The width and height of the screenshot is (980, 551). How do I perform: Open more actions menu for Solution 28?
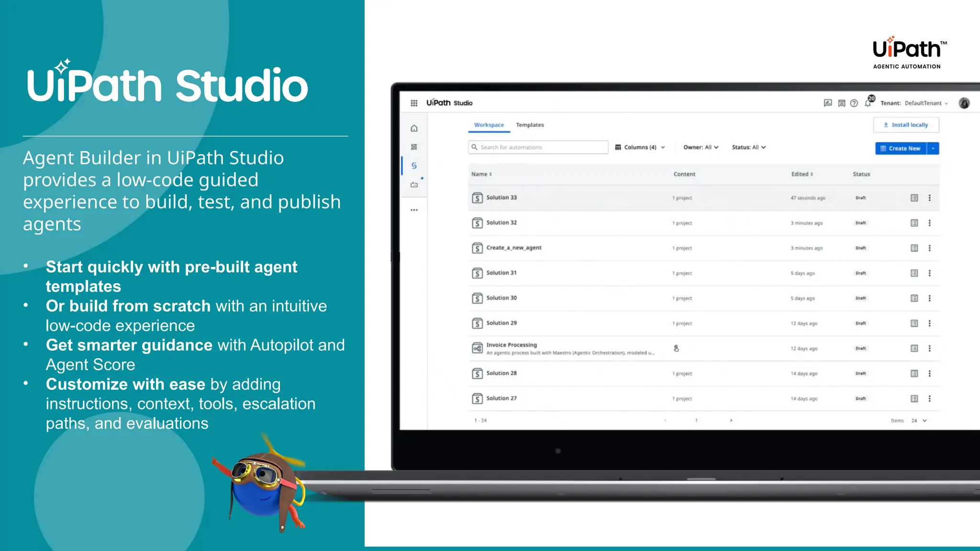click(930, 374)
